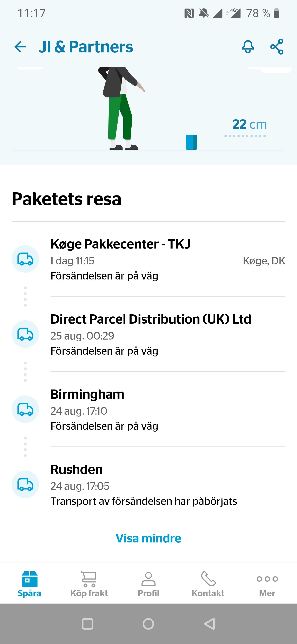
Task: Tap the 22 cm size label
Action: [249, 124]
